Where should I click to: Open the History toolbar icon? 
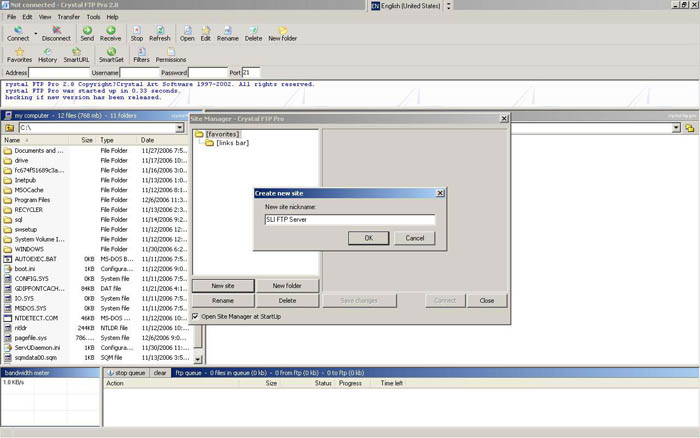(x=47, y=55)
